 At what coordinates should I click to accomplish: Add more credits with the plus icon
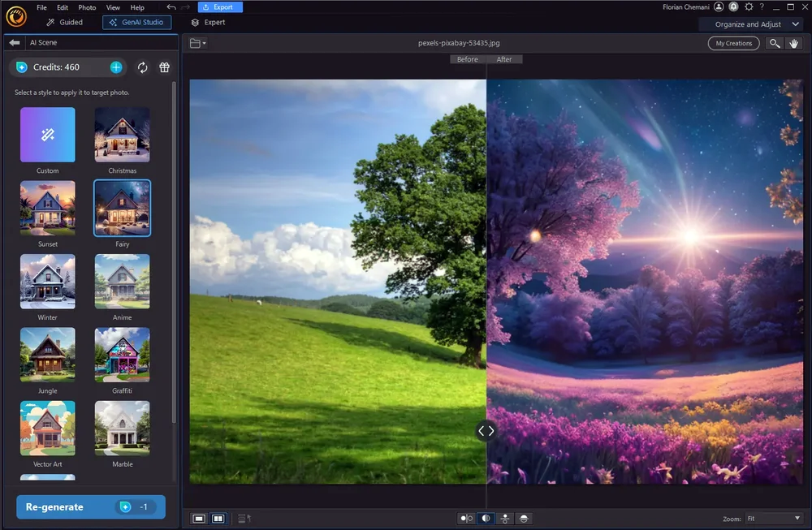pos(116,67)
